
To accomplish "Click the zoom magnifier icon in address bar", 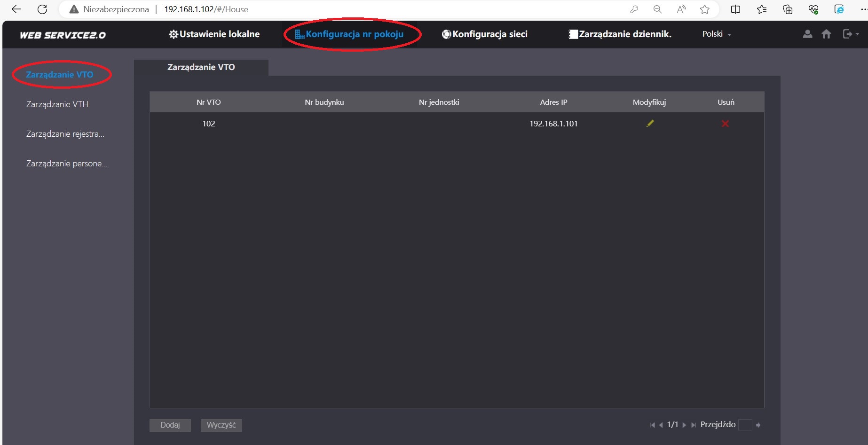I will click(657, 9).
